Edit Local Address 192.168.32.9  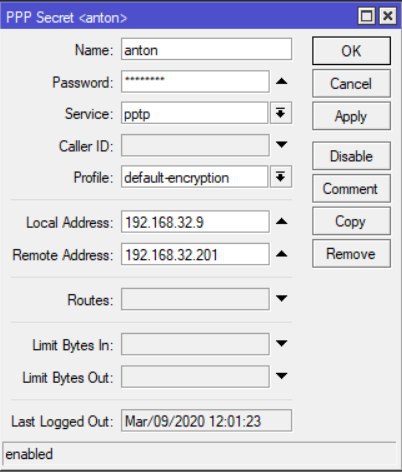(195, 221)
